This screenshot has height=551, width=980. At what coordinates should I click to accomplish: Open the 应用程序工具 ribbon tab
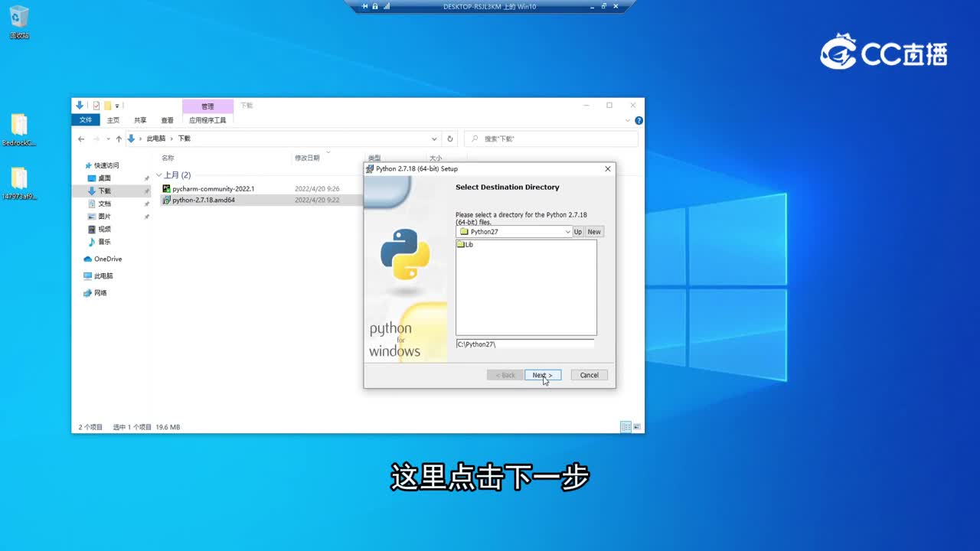(x=207, y=120)
